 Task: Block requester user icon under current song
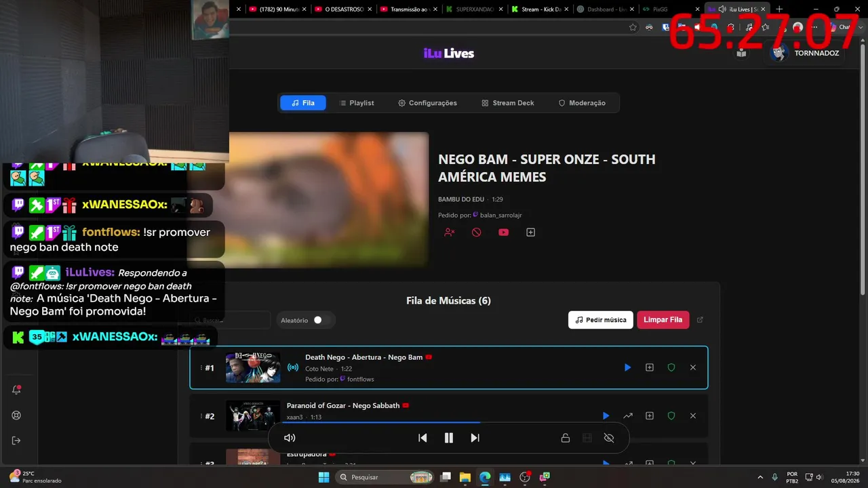coord(449,232)
